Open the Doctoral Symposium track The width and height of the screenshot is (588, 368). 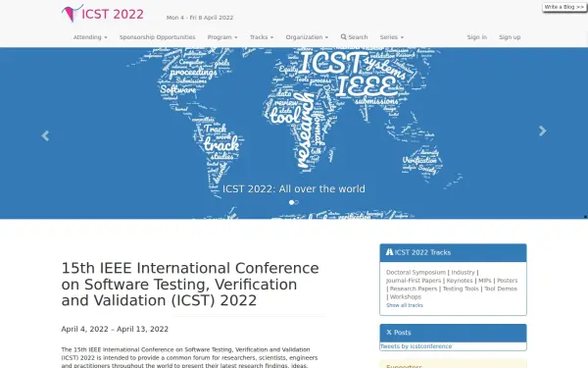(416, 272)
